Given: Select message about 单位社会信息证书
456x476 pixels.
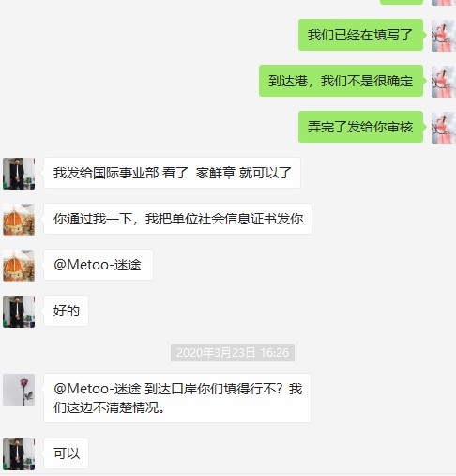Looking at the screenshot, I should (x=177, y=219).
